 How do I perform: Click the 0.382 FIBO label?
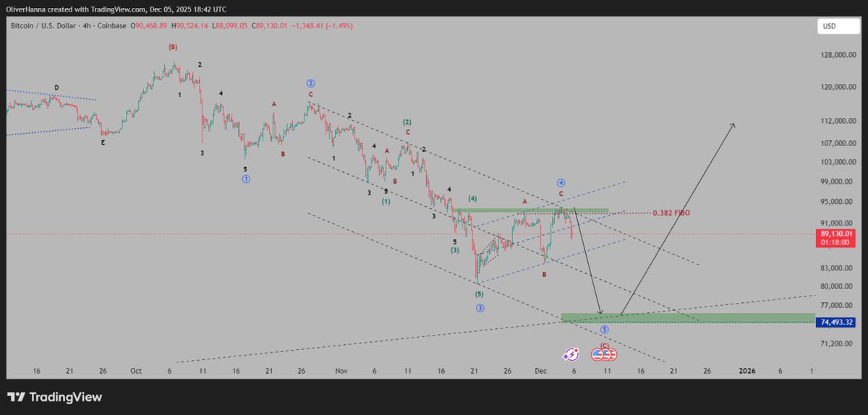point(671,213)
